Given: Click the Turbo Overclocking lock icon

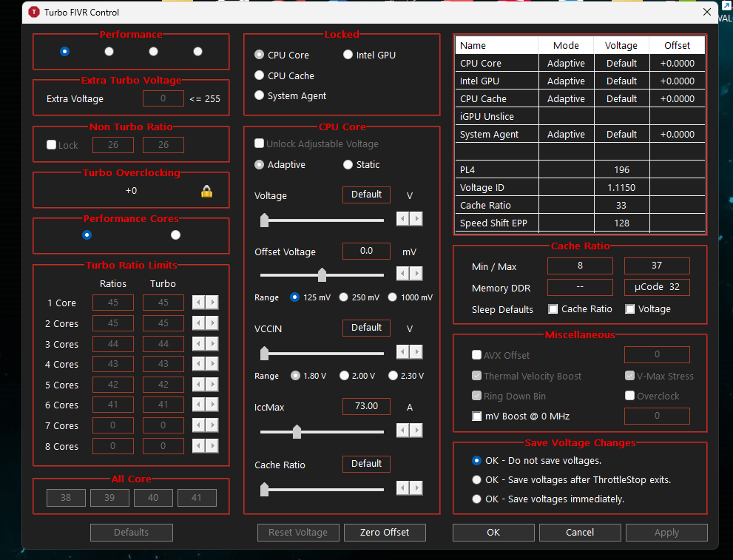Looking at the screenshot, I should pyautogui.click(x=206, y=191).
